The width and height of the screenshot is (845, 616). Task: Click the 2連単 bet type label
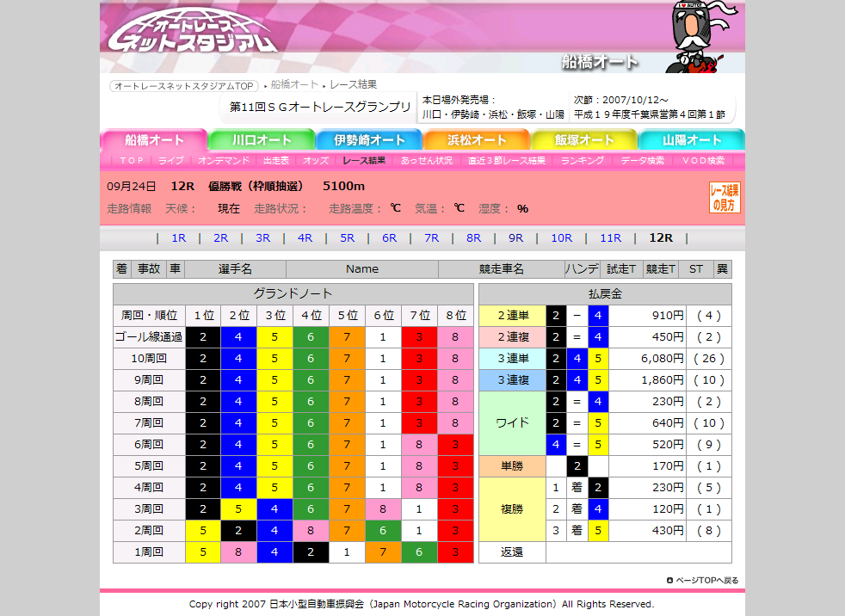pyautogui.click(x=513, y=316)
